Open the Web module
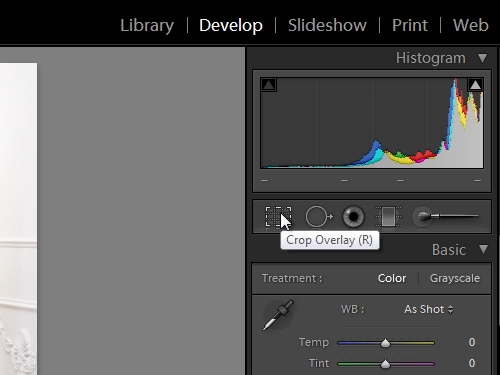 coord(471,25)
